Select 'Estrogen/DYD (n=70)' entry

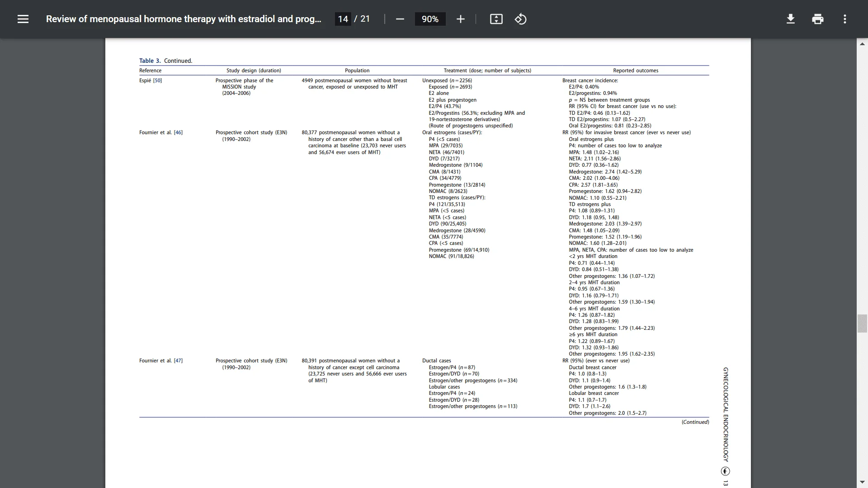pos(454,374)
